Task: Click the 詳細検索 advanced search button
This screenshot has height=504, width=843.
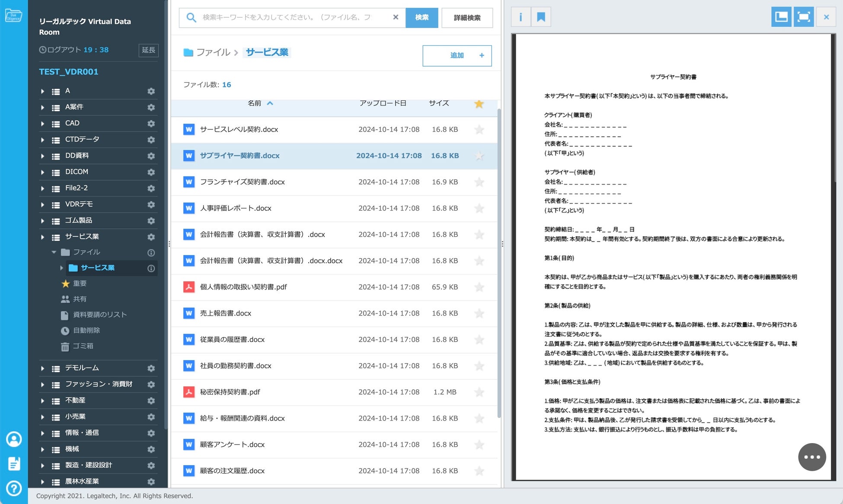Action: click(x=467, y=18)
